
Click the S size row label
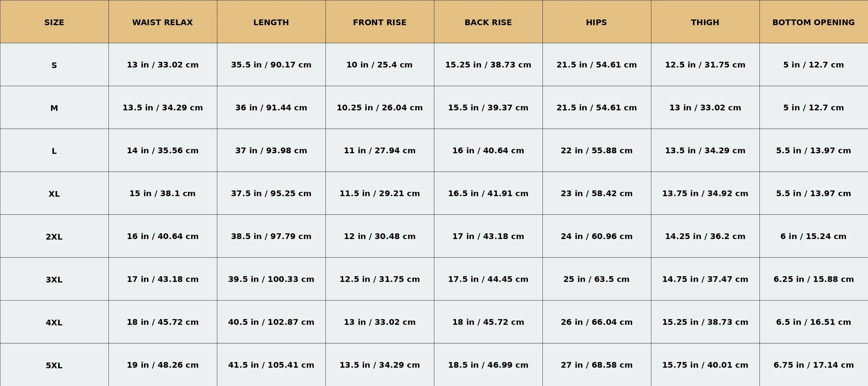54,65
